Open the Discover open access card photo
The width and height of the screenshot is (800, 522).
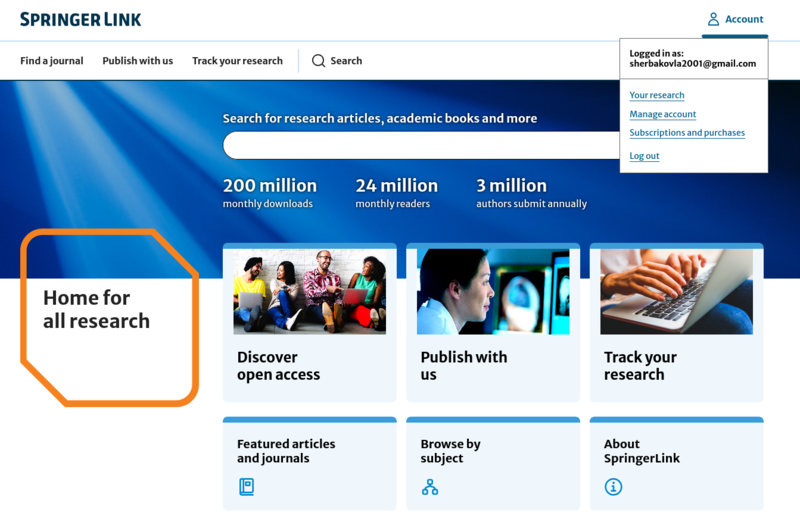click(x=310, y=291)
